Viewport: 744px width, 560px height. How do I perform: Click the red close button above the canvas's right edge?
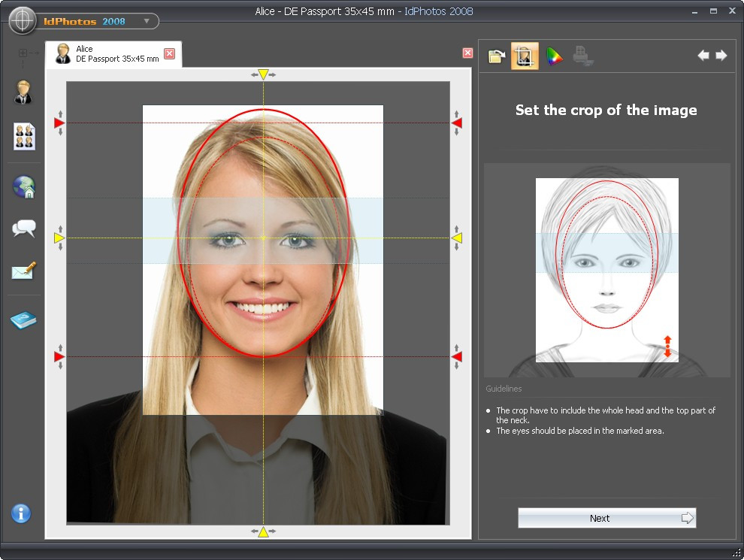pos(468,53)
